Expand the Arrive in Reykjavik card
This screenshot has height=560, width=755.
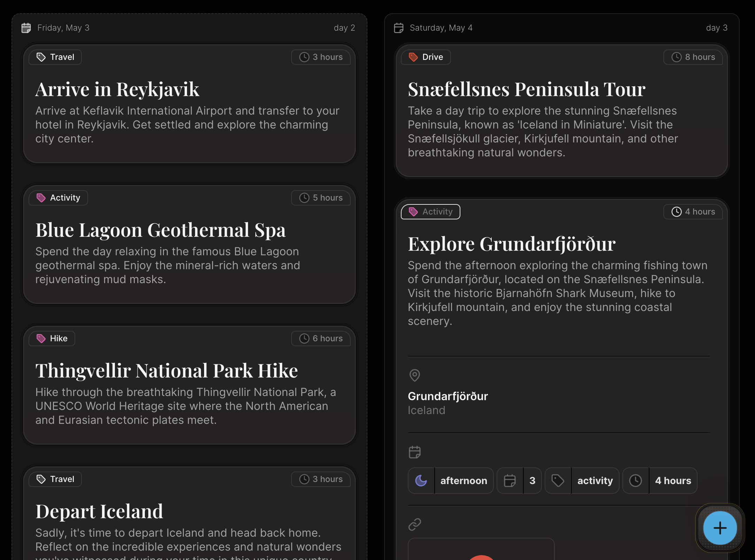[117, 90]
